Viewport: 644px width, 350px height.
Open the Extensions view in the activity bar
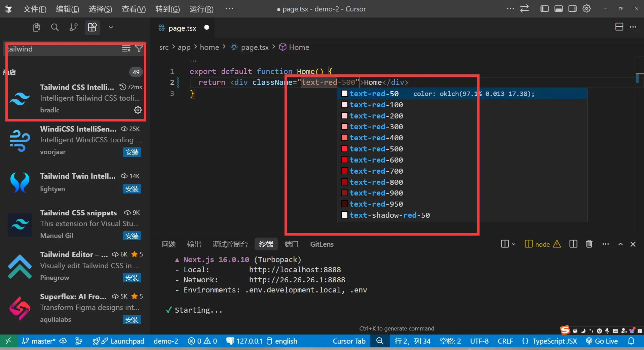92,27
